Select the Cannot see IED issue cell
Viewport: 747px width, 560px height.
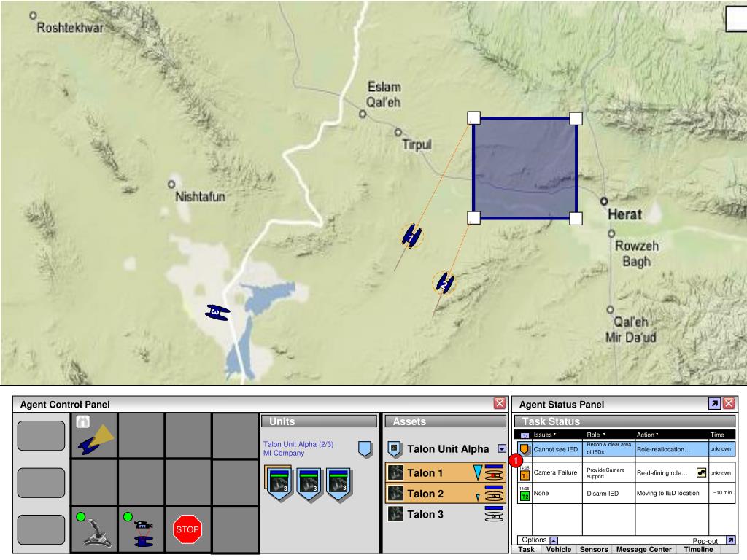click(557, 448)
